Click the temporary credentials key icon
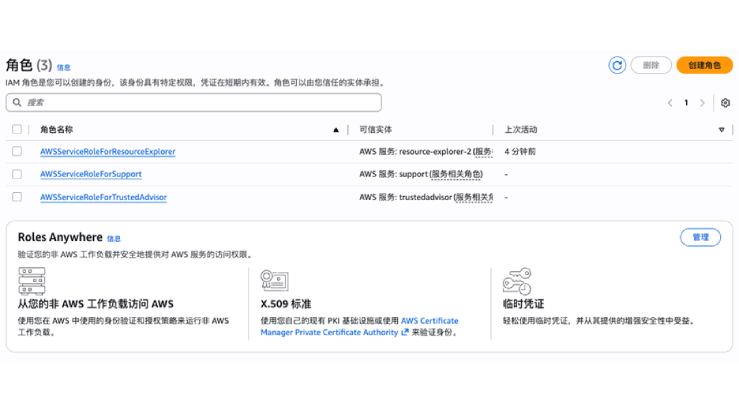 [517, 281]
